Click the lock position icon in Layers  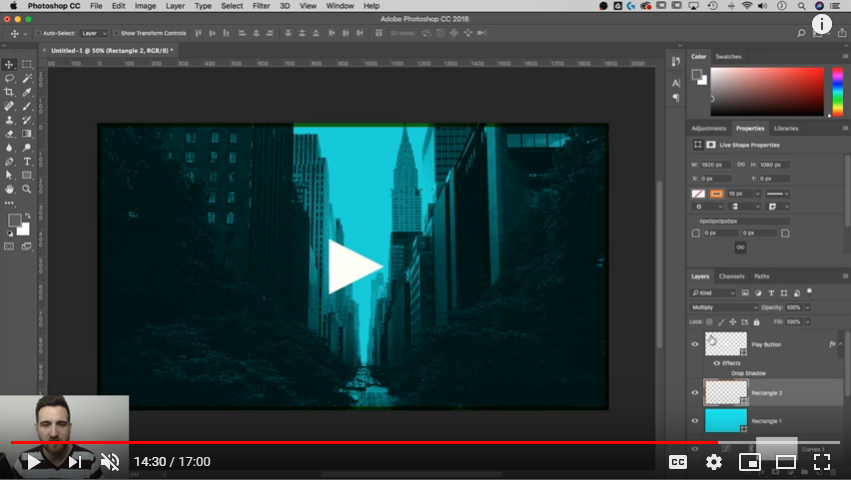733,322
